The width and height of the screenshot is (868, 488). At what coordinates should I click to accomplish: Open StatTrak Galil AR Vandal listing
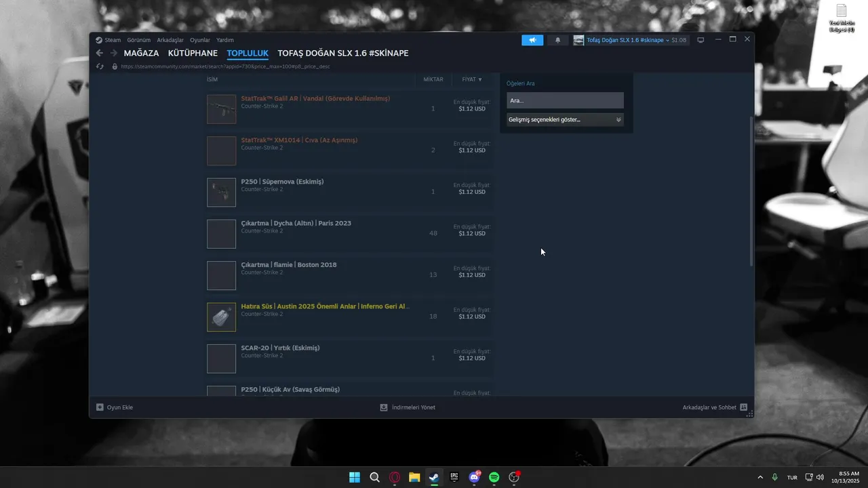coord(315,98)
